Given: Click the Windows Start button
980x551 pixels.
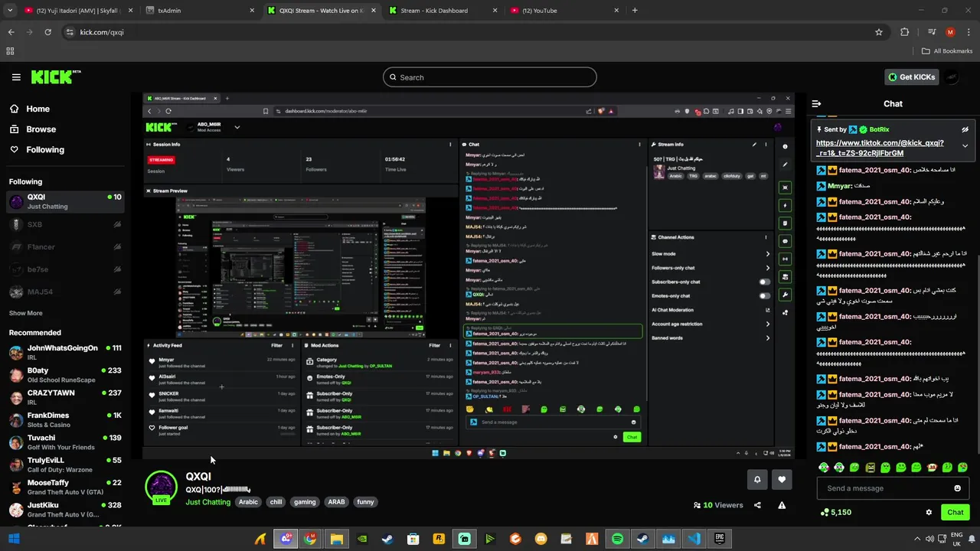Looking at the screenshot, I should (13, 539).
